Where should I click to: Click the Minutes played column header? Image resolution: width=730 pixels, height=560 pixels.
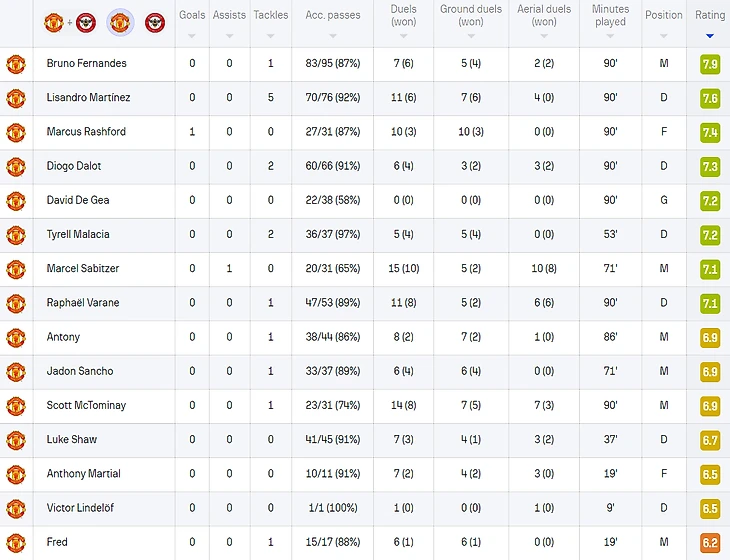click(610, 15)
